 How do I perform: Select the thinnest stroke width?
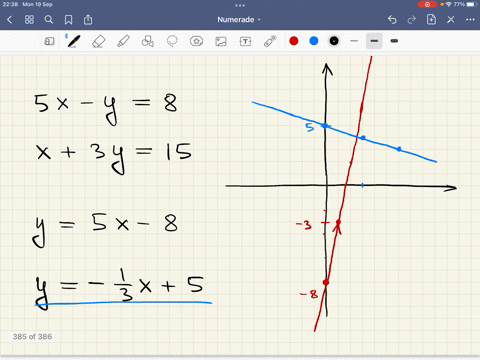(354, 41)
